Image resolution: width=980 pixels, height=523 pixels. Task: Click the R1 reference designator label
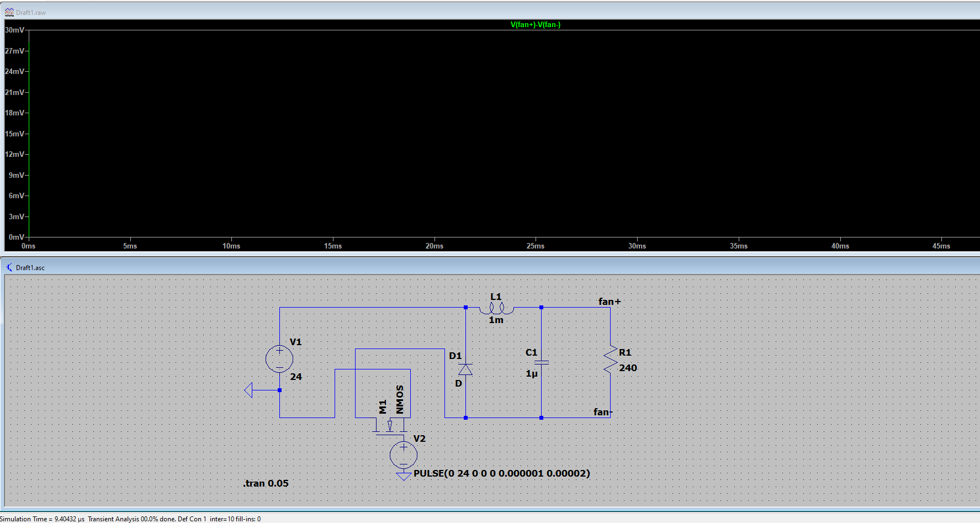pos(624,352)
